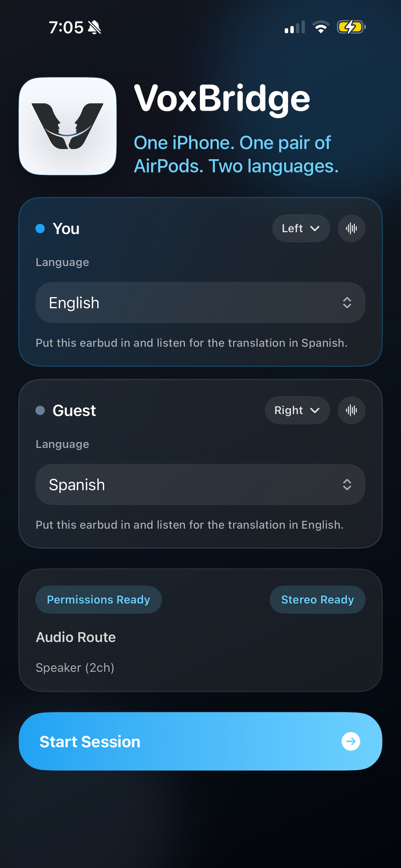Image resolution: width=401 pixels, height=868 pixels.
Task: Tap the Speaker (2ch) route text
Action: [75, 667]
